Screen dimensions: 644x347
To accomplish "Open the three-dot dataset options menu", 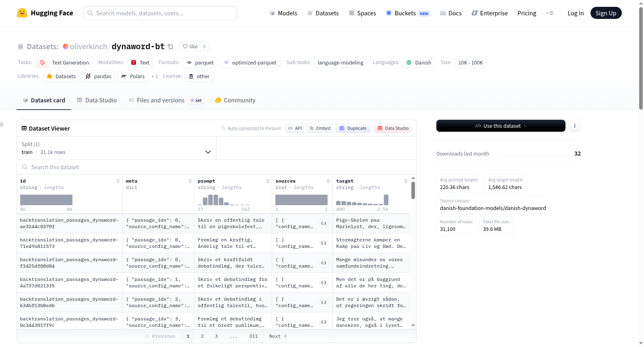I will point(575,126).
